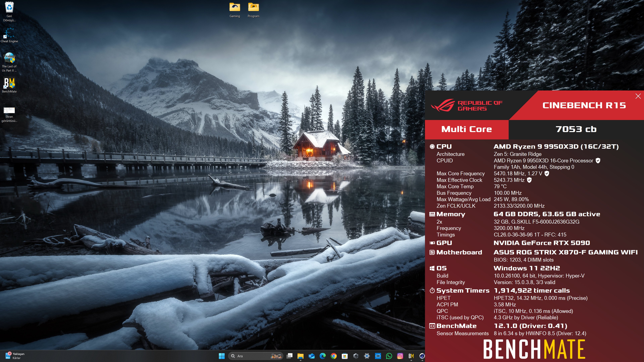Click the 5243.73 MHz effective clock value
Viewport: 644px width, 362px height.
coord(509,180)
